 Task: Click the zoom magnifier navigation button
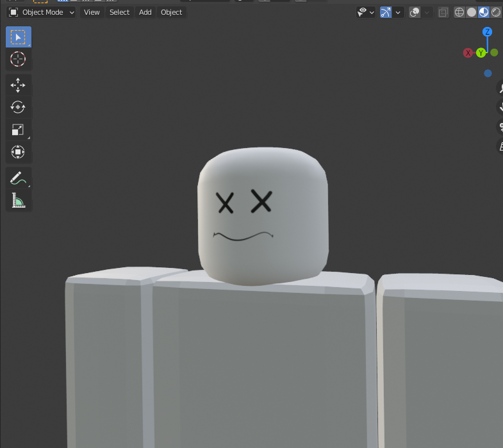pyautogui.click(x=500, y=88)
